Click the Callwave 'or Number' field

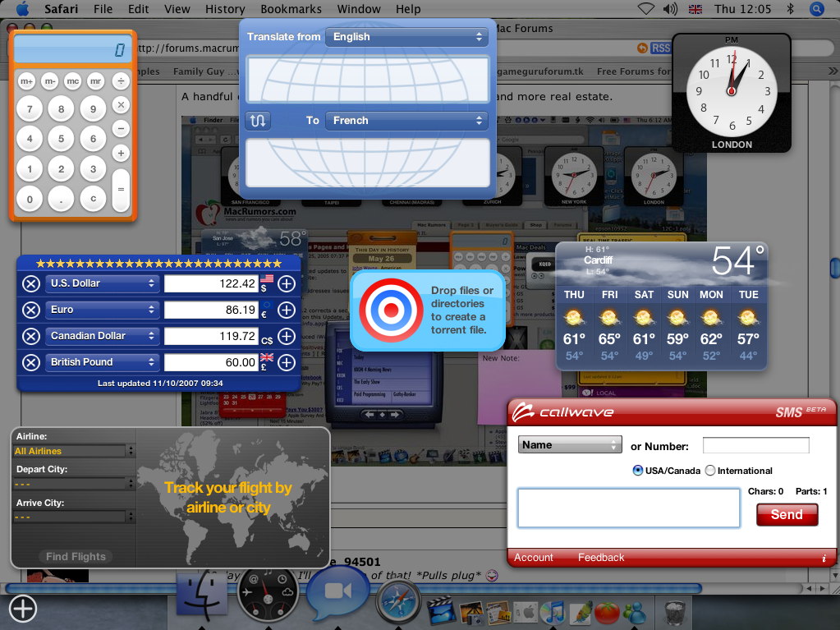(x=756, y=446)
